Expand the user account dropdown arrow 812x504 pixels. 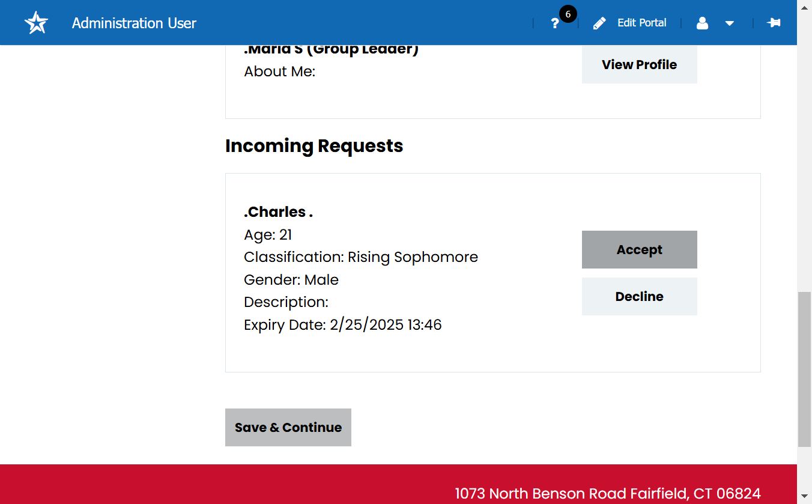point(730,23)
